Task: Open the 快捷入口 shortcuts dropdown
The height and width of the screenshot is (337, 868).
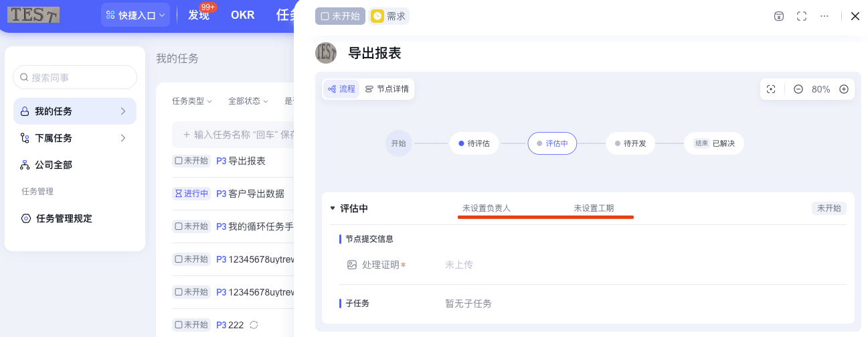Action: coord(135,15)
